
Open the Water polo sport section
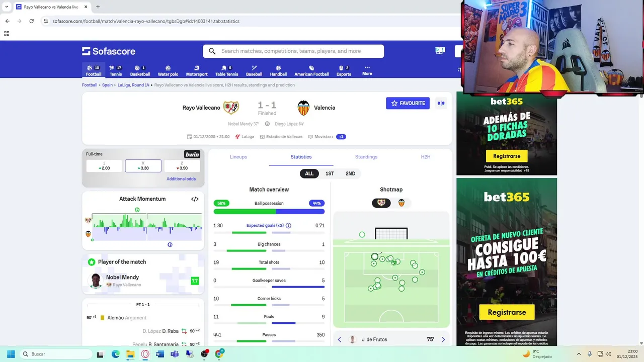point(168,70)
